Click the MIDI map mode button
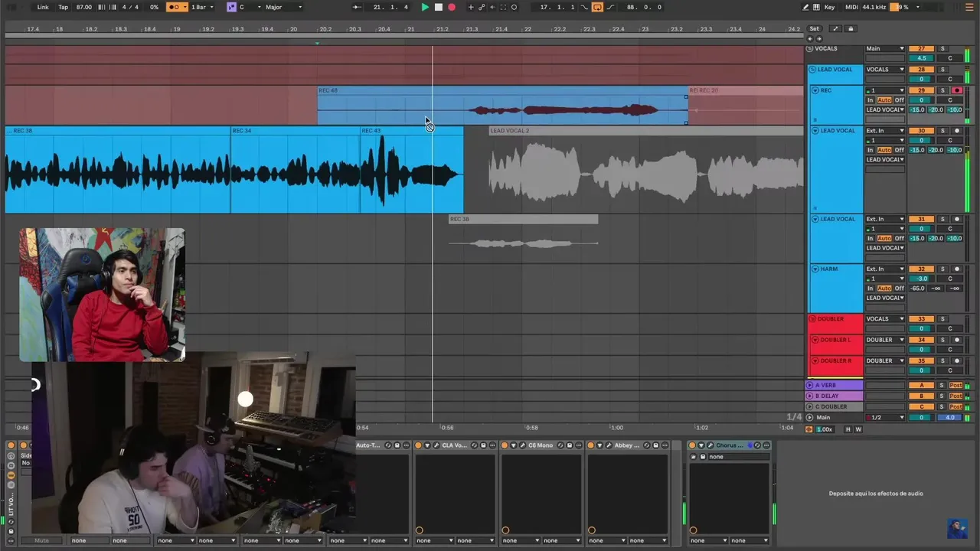The image size is (980, 551). click(851, 7)
